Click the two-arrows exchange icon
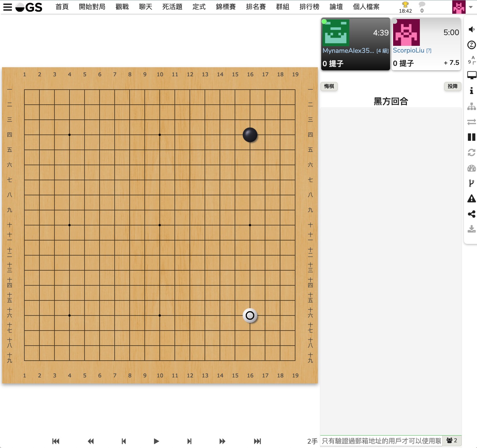The image size is (477, 448). [x=471, y=122]
